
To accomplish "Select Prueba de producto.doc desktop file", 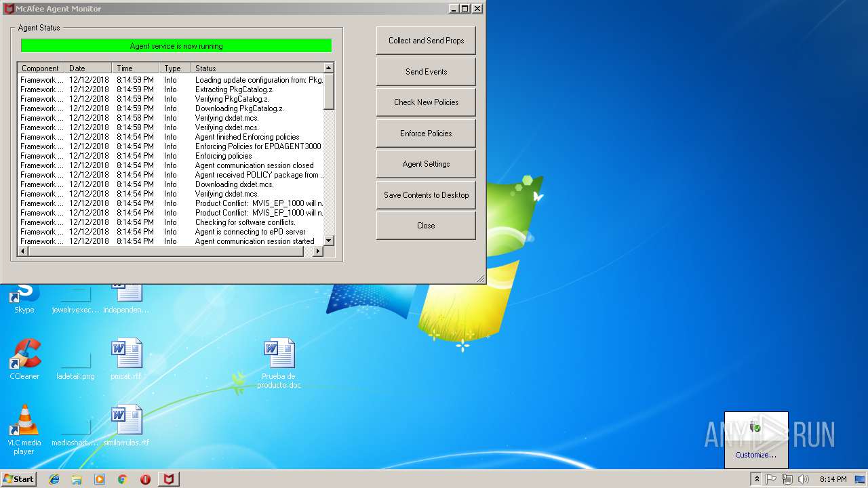I will coord(279,363).
